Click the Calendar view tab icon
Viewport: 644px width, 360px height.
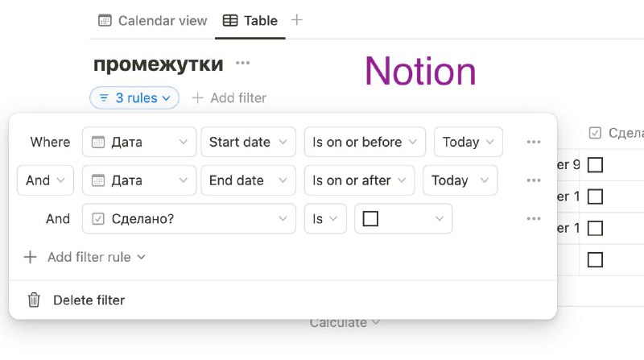pyautogui.click(x=105, y=20)
